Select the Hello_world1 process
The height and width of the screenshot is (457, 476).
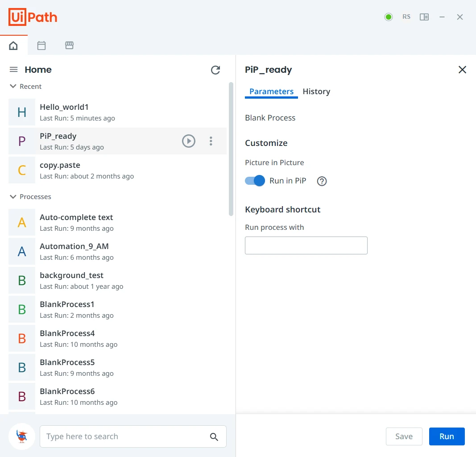[117, 112]
